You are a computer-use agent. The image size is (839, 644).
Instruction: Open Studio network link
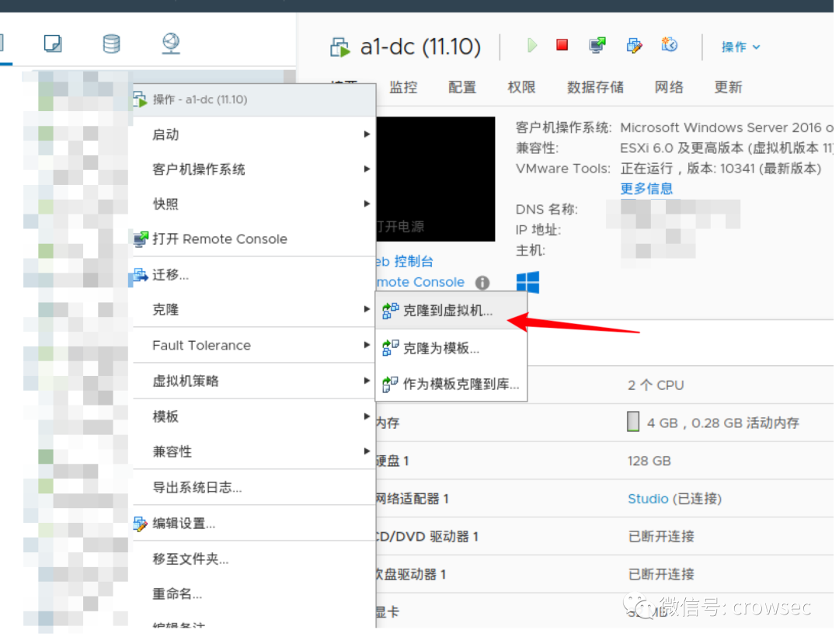[648, 499]
